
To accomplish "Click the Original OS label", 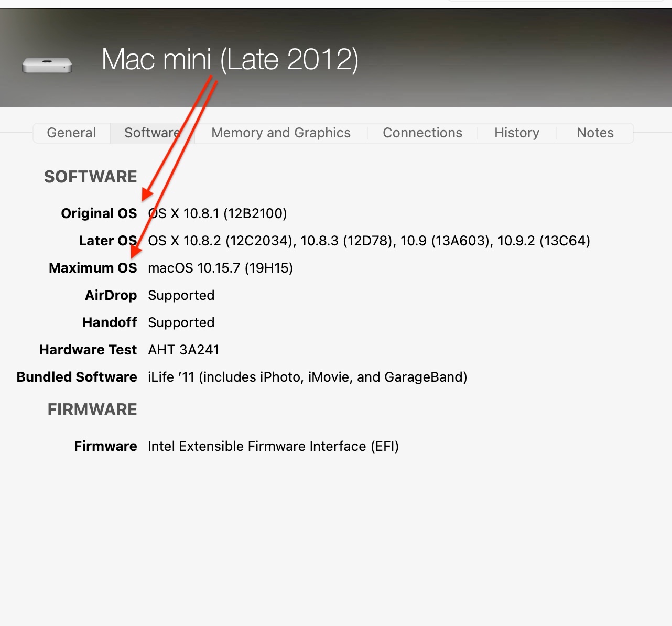I will (99, 213).
